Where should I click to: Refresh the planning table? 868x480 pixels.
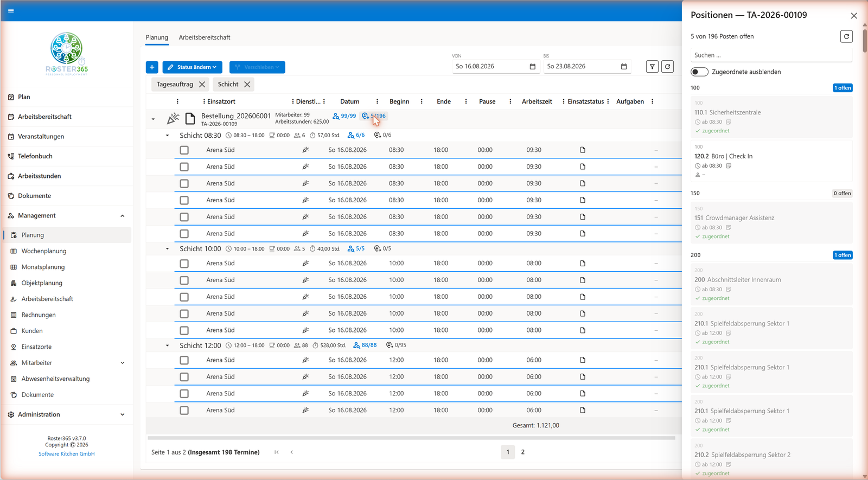667,67
